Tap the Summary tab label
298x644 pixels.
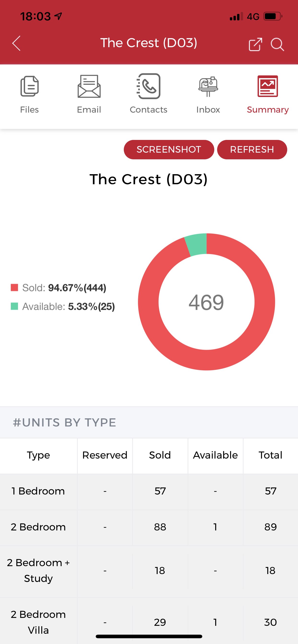tap(268, 110)
